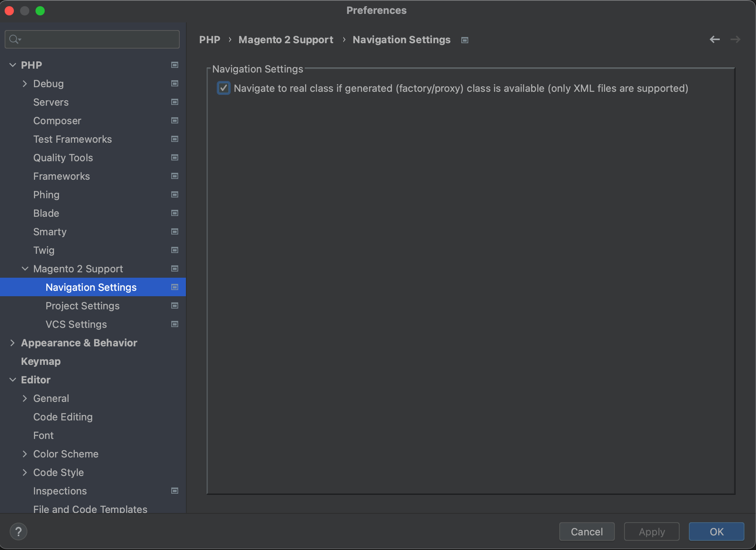
Task: Go back using the left arrow icon
Action: click(x=715, y=39)
